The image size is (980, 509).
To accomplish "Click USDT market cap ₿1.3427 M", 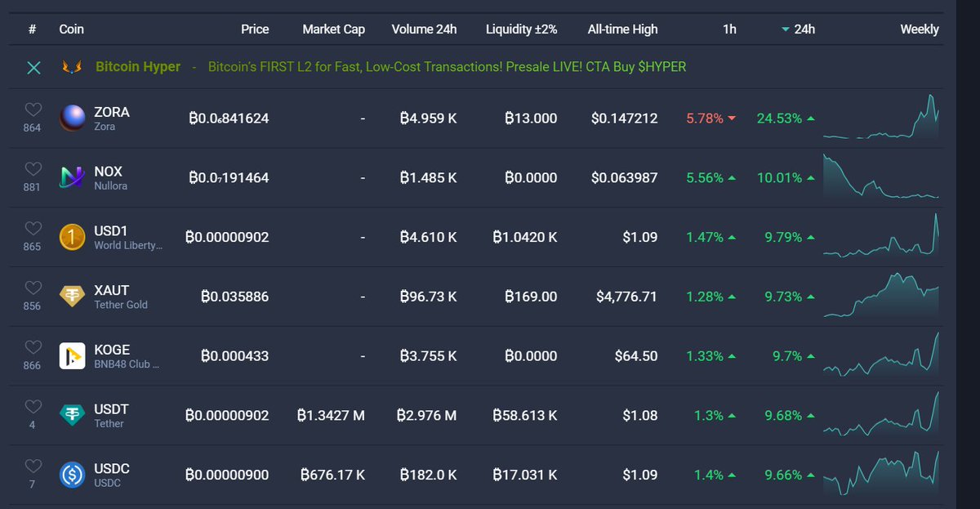I will [x=331, y=416].
